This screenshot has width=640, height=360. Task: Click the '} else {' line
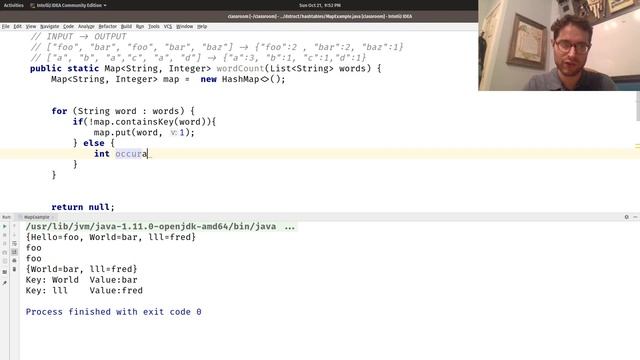pos(94,143)
